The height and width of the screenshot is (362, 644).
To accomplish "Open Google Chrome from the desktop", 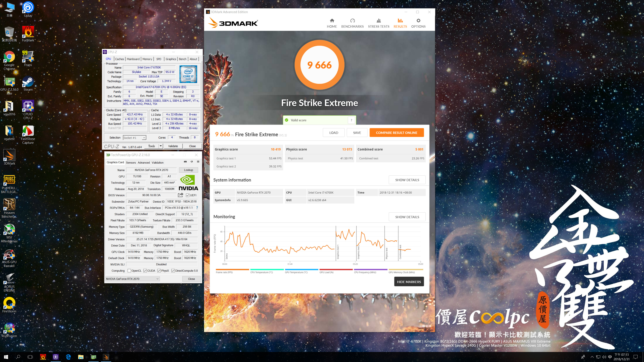I will tap(9, 61).
